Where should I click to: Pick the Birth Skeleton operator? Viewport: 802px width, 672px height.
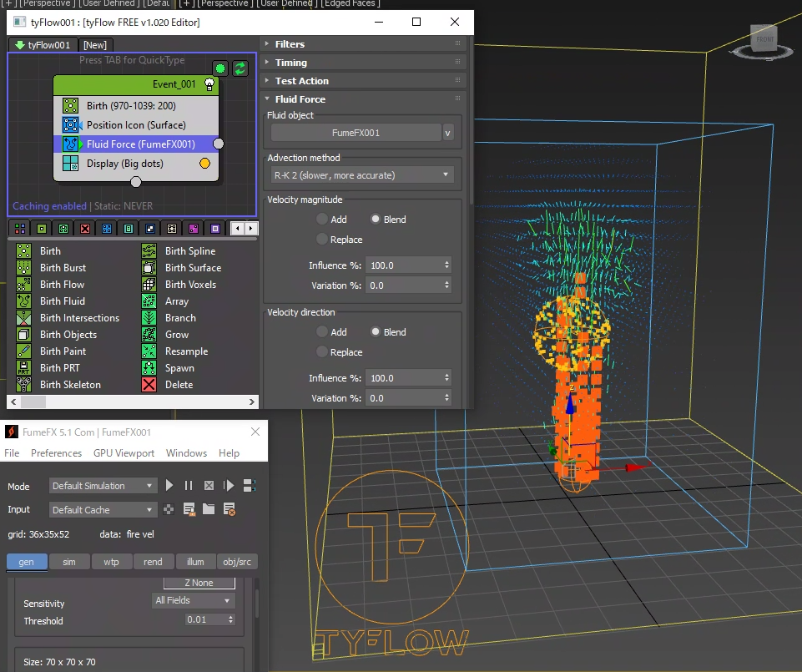(58, 385)
